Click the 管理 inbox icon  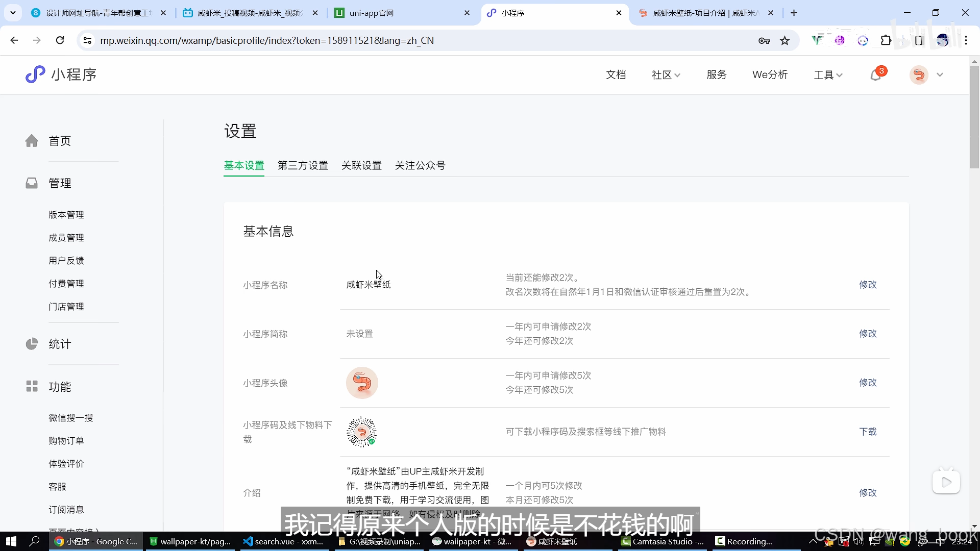(x=32, y=183)
